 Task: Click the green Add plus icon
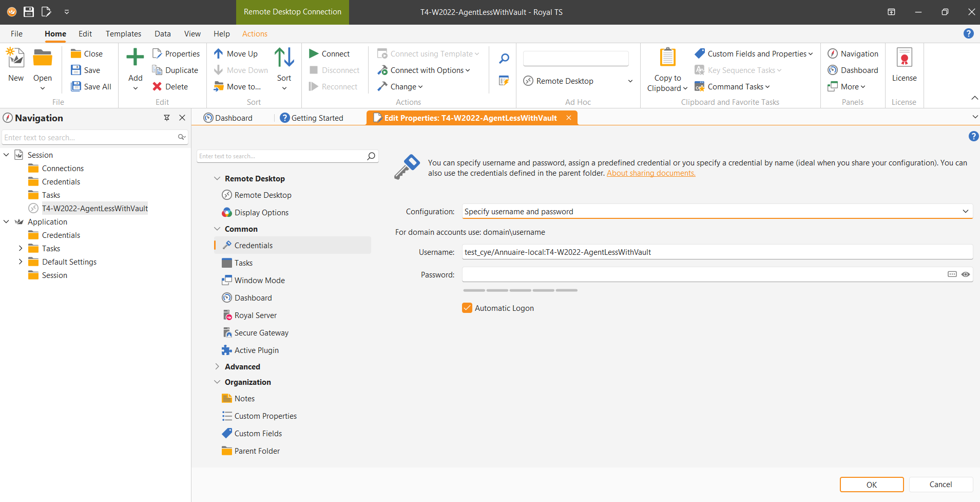click(135, 57)
